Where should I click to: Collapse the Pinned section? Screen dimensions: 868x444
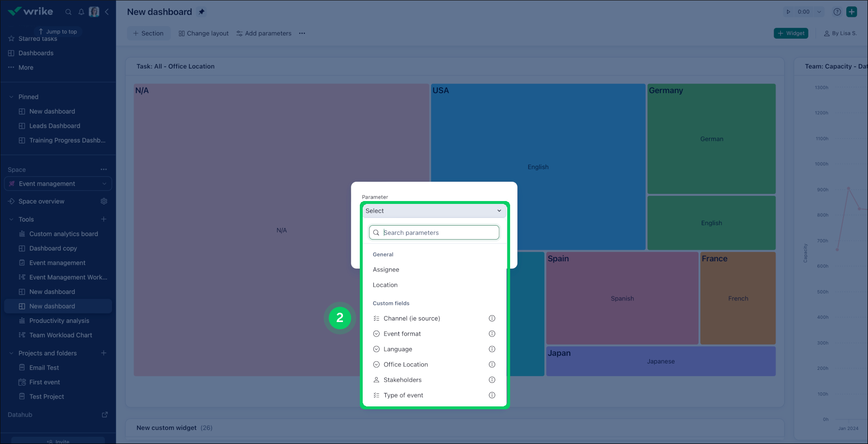[x=12, y=97]
